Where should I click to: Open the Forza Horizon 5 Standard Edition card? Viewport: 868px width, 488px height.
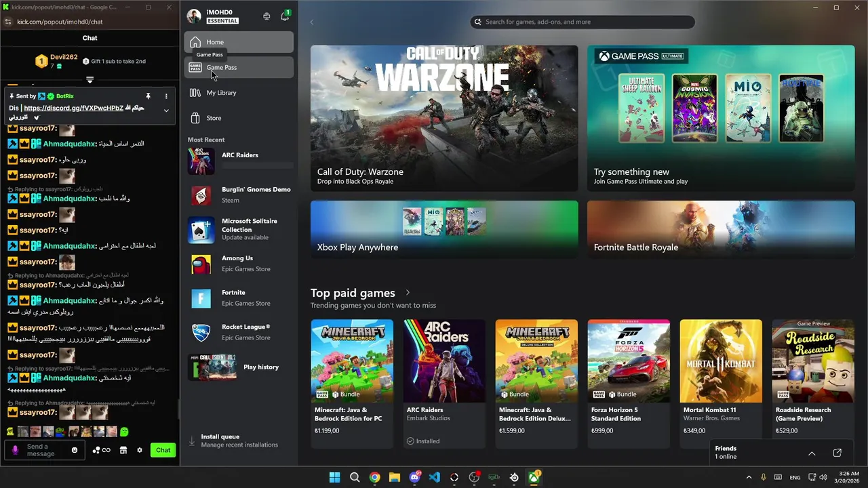coord(629,384)
